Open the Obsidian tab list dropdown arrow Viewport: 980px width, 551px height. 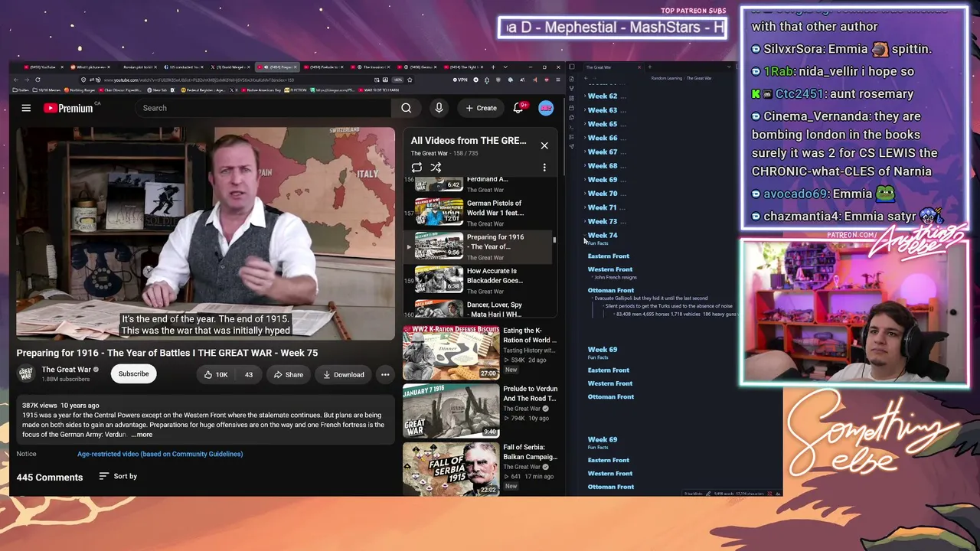pos(729,67)
